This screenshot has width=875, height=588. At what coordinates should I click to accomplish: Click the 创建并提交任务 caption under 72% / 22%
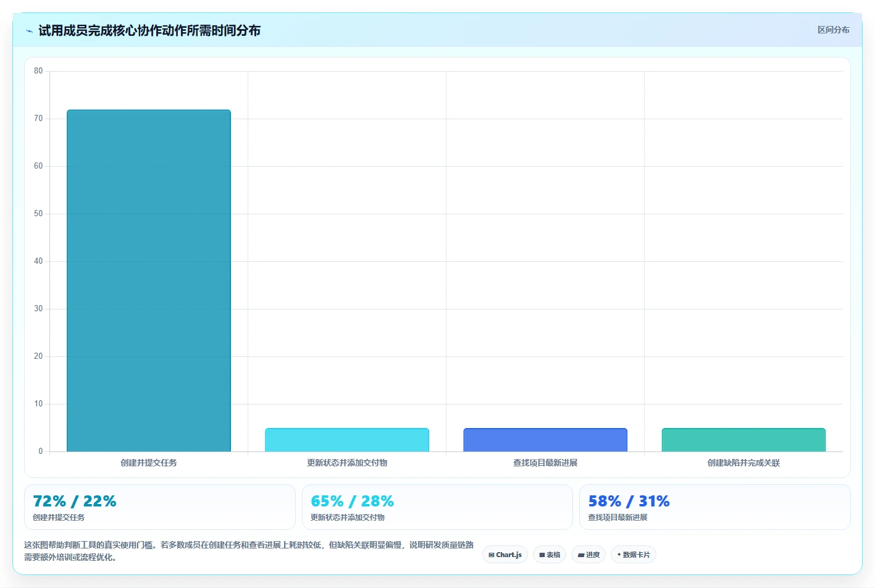point(59,518)
